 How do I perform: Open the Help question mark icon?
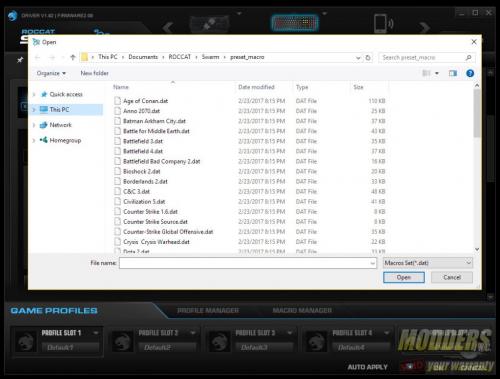(470, 73)
